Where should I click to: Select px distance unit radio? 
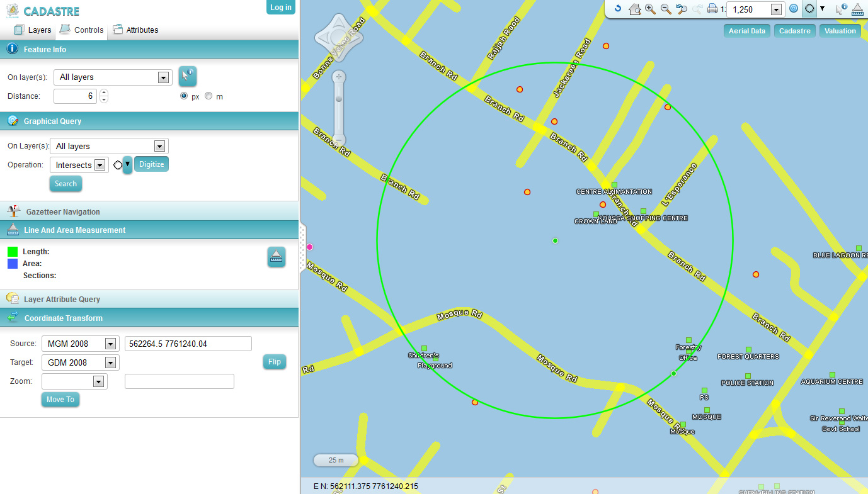[x=184, y=96]
